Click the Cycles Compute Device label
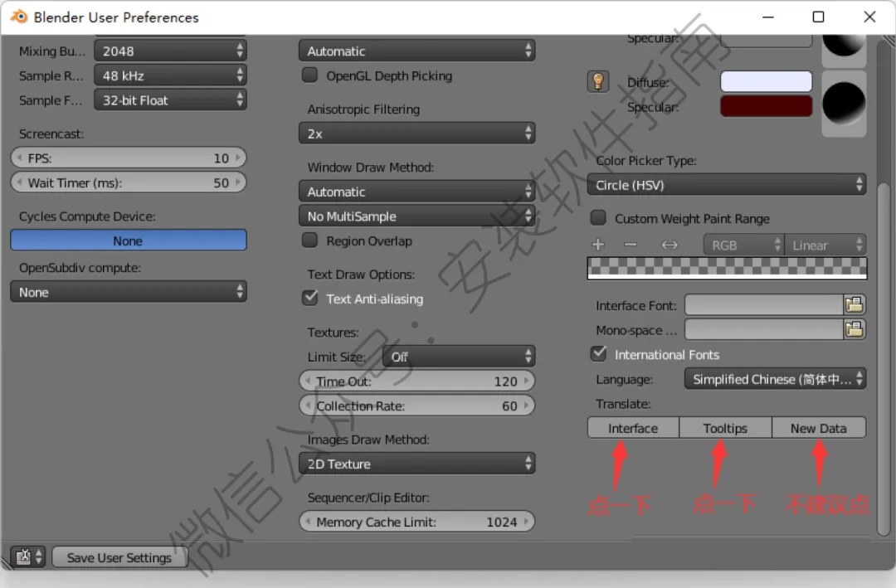The width and height of the screenshot is (896, 588). tap(87, 216)
